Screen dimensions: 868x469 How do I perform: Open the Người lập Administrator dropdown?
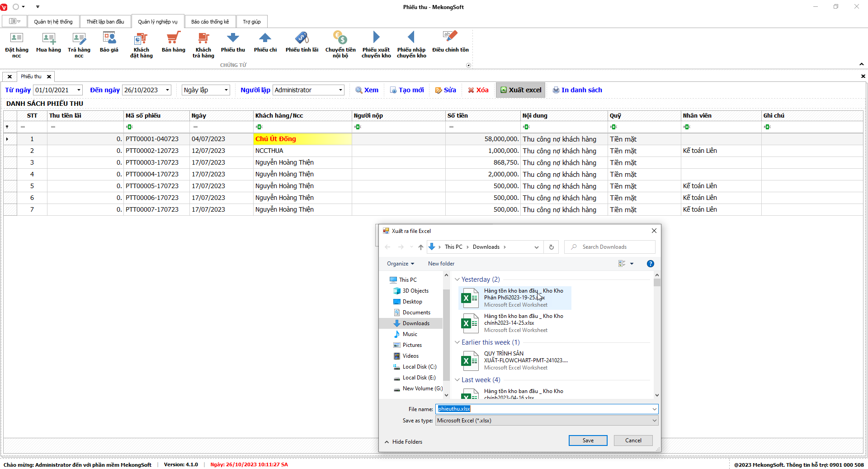point(340,90)
